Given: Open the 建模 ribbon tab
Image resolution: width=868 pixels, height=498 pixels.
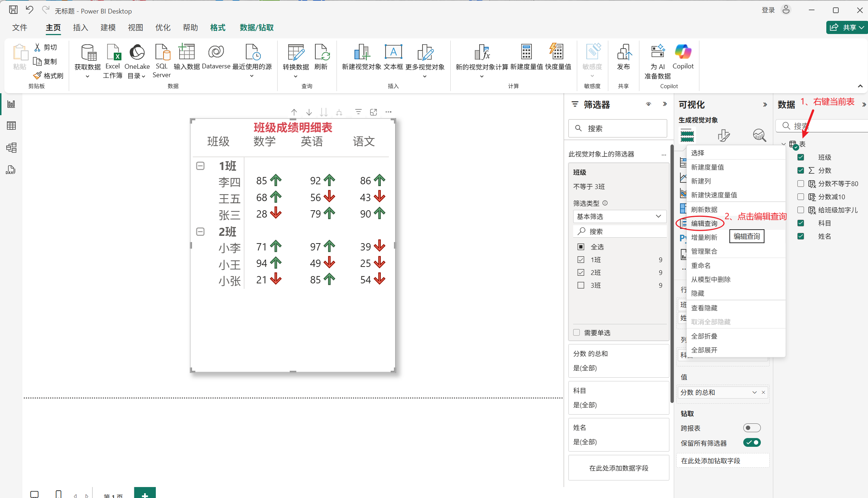Looking at the screenshot, I should (108, 28).
